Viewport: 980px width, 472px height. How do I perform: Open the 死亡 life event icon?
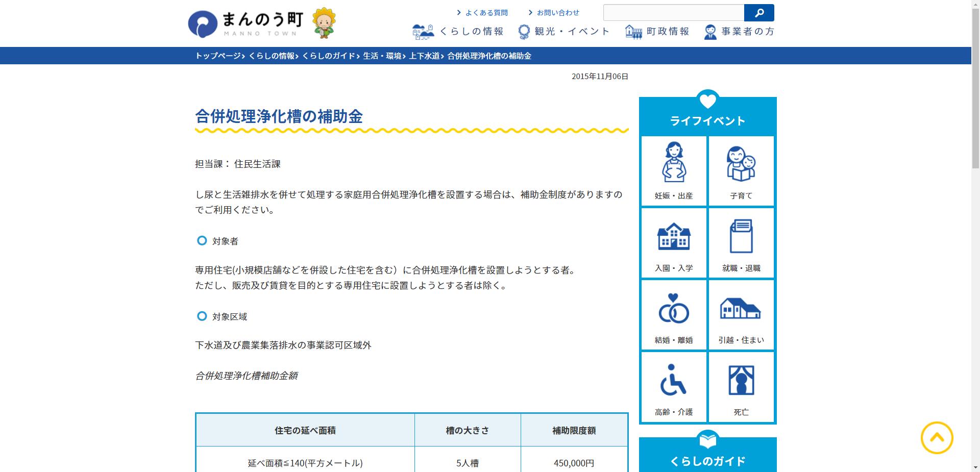[x=741, y=387]
